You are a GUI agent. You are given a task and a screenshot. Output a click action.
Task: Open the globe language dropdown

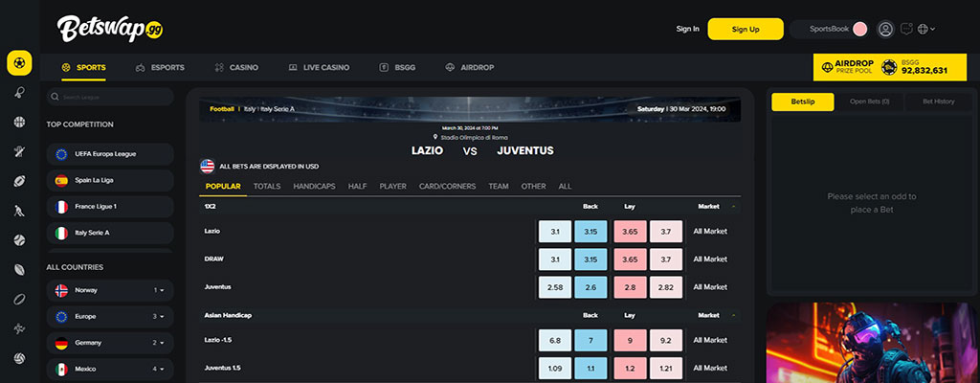(x=926, y=29)
